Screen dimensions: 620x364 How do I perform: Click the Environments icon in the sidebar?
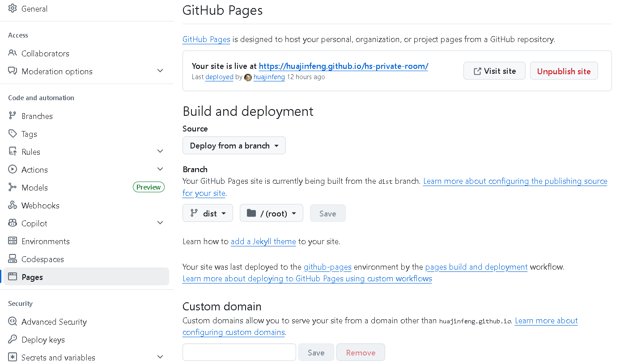coord(13,241)
